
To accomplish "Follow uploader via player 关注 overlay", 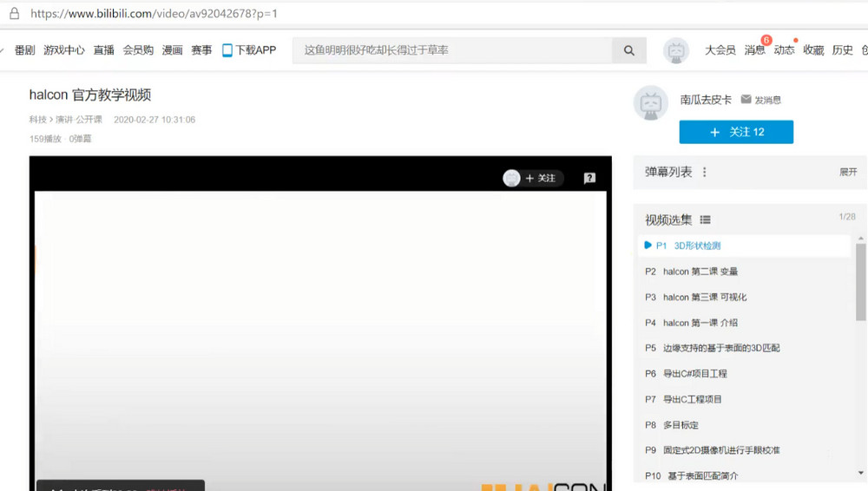I will (540, 178).
